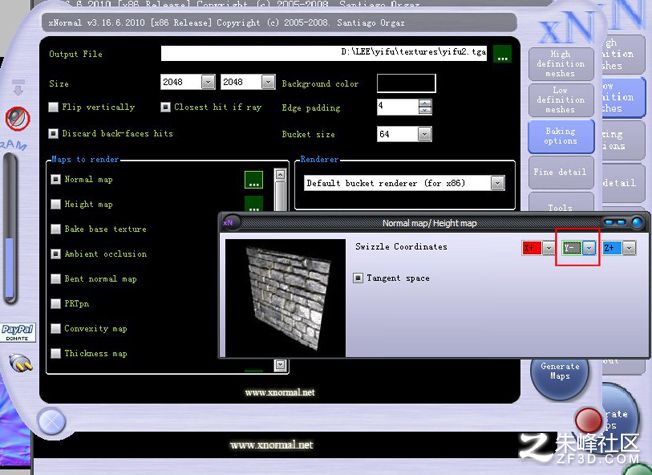Click the xN logo in dialog title

[230, 223]
